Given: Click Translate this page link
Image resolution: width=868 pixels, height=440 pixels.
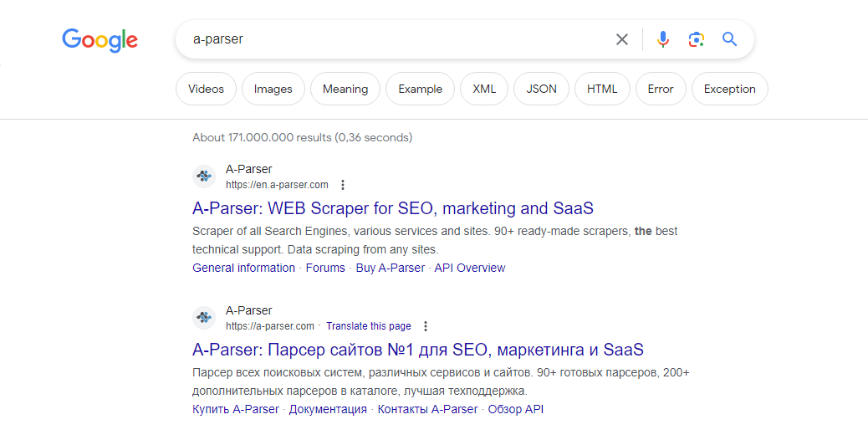Looking at the screenshot, I should click(369, 326).
